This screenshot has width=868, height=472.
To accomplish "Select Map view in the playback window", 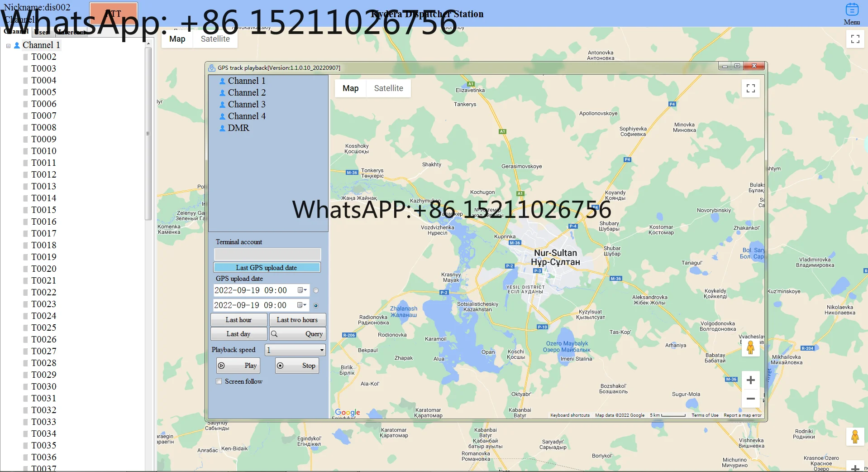I will click(x=351, y=88).
